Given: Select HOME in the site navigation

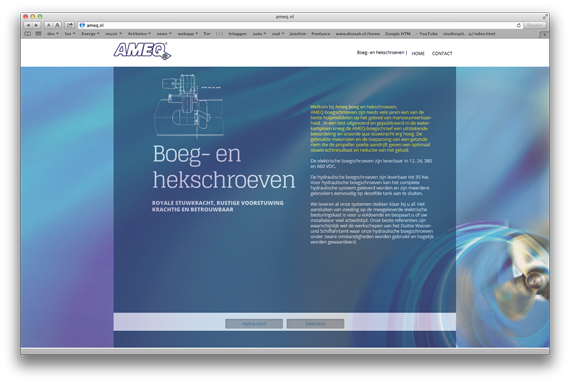Looking at the screenshot, I should click(418, 53).
